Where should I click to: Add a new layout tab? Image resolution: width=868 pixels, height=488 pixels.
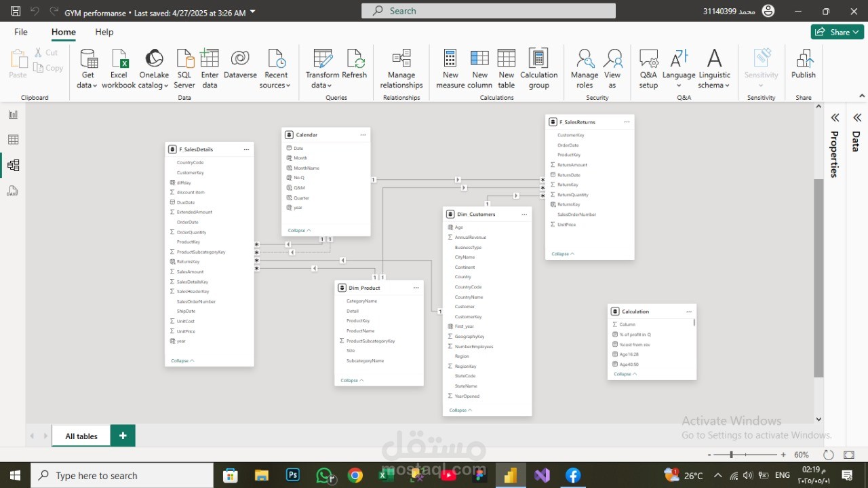pyautogui.click(x=123, y=436)
